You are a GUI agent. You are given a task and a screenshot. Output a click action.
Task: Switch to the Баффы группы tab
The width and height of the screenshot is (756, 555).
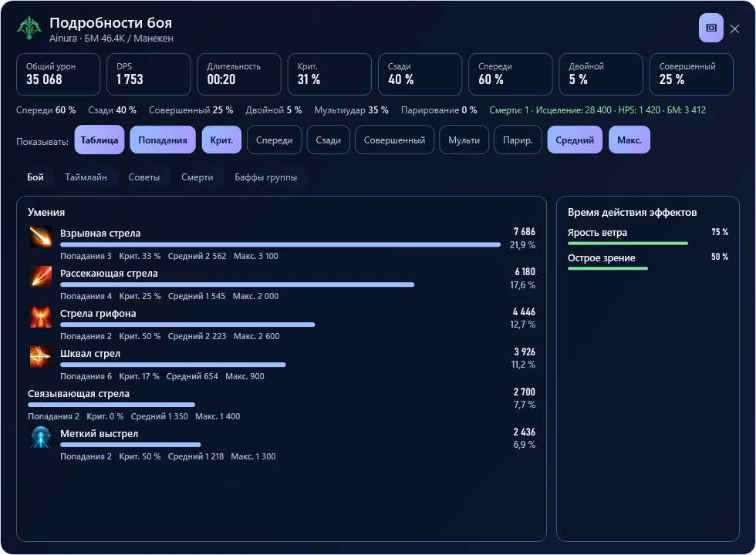pyautogui.click(x=265, y=177)
